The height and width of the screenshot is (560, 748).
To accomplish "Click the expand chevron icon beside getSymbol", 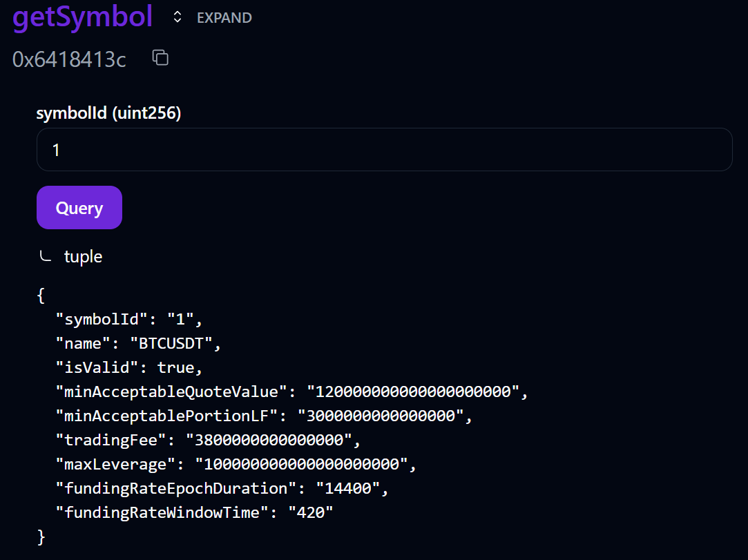I will pyautogui.click(x=178, y=18).
